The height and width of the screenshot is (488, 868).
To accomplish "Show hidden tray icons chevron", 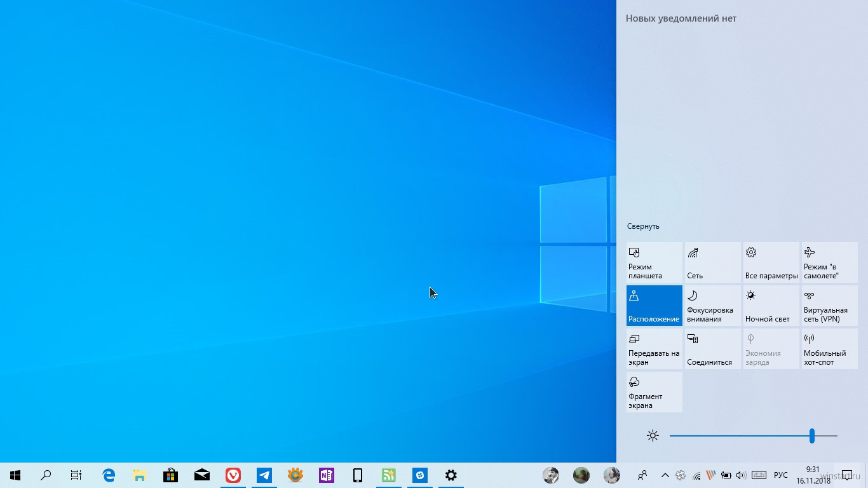I will 665,475.
